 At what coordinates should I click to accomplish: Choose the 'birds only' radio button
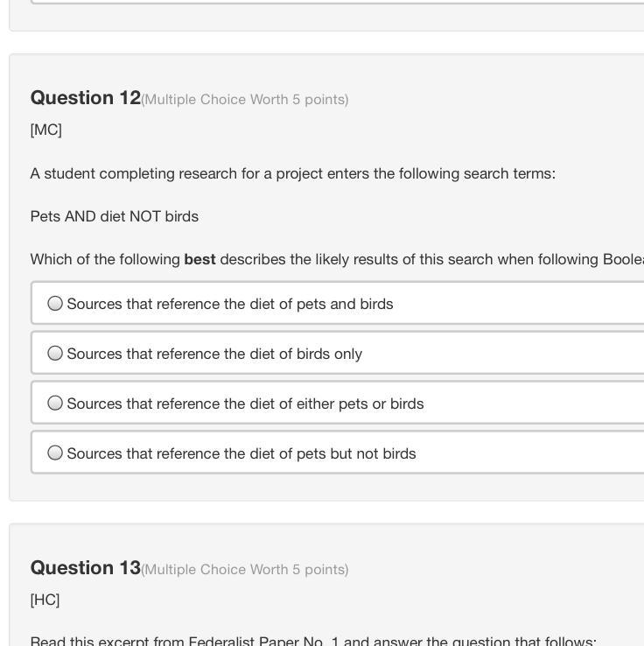55,354
